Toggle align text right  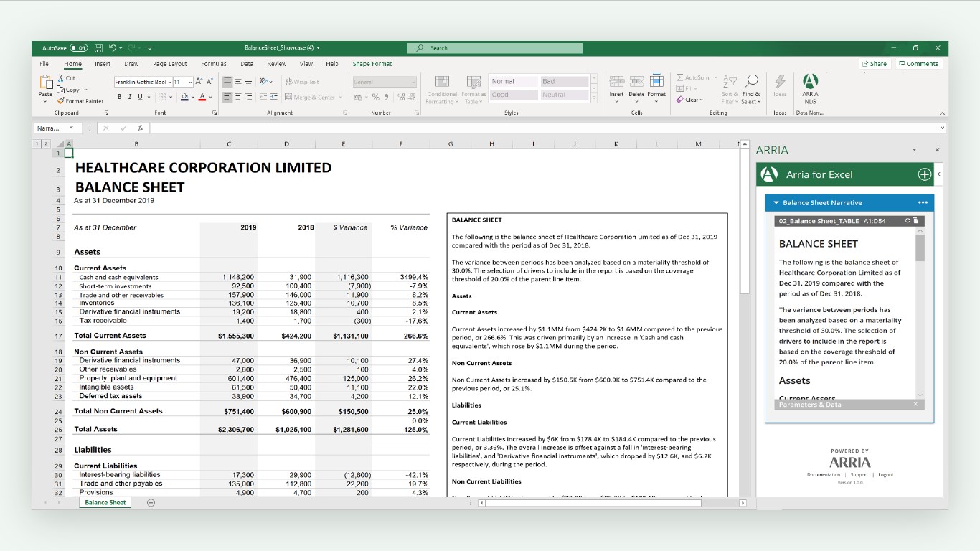click(x=248, y=97)
